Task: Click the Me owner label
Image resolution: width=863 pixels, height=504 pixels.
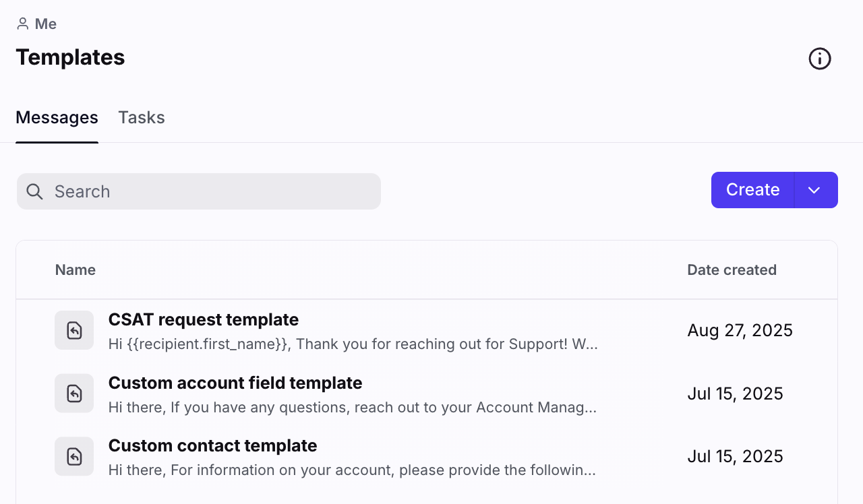Action: pos(46,24)
